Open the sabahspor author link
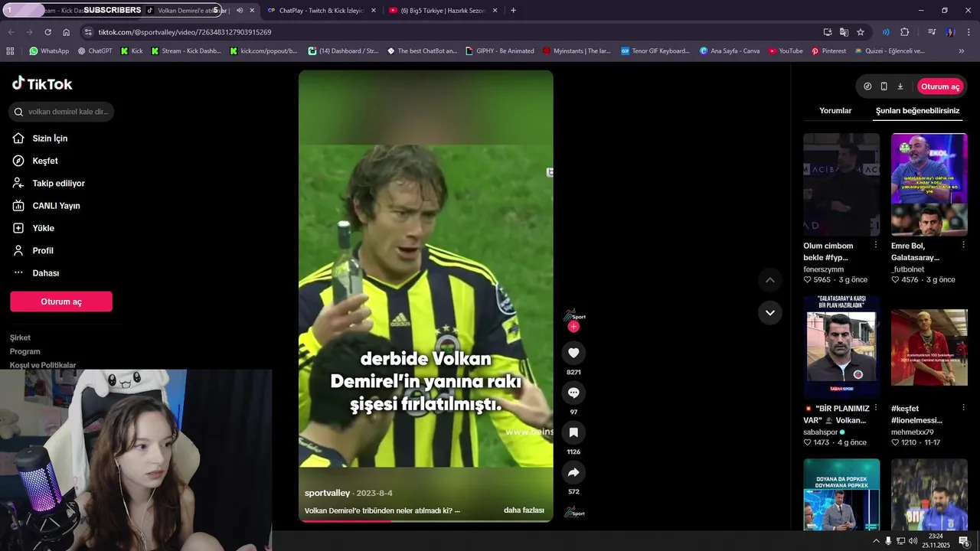Viewport: 980px width, 551px height. coord(821,432)
